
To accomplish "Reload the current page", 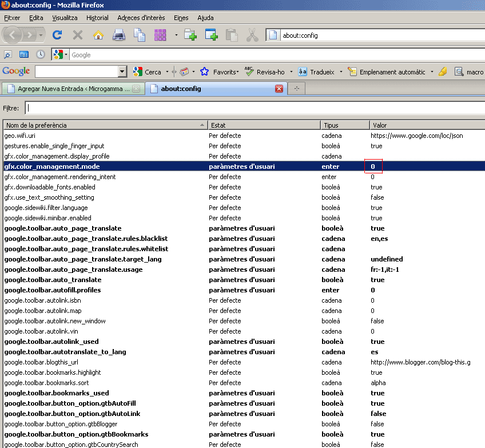I will click(x=57, y=35).
